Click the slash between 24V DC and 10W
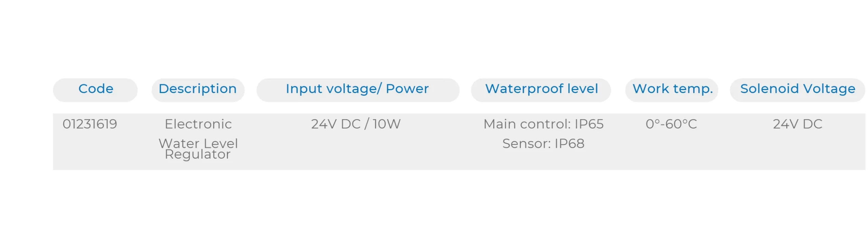The width and height of the screenshot is (868, 248). pos(366,124)
